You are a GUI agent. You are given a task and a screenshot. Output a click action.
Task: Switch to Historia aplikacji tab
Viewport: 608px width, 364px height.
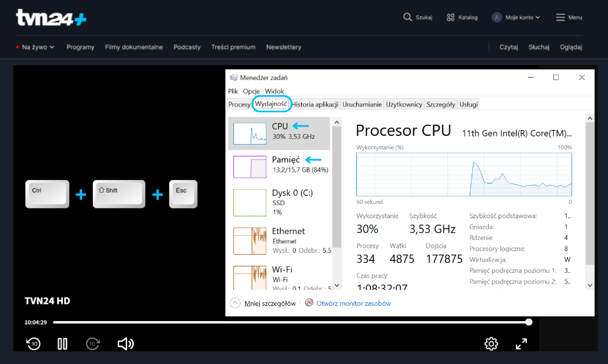tap(315, 104)
